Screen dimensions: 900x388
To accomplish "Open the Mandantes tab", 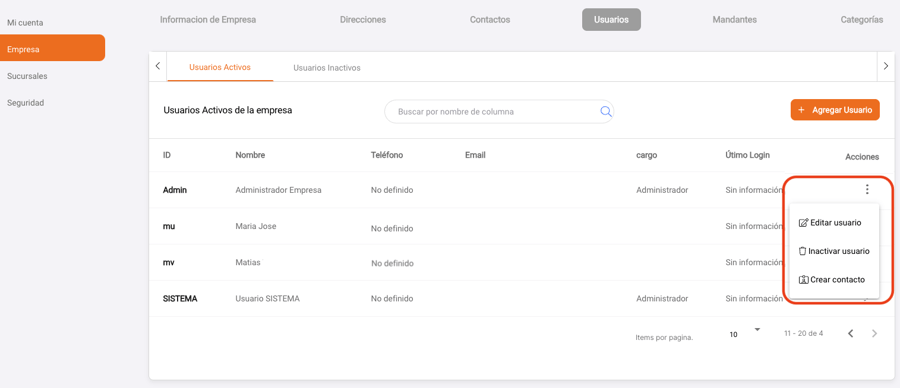I will point(734,20).
